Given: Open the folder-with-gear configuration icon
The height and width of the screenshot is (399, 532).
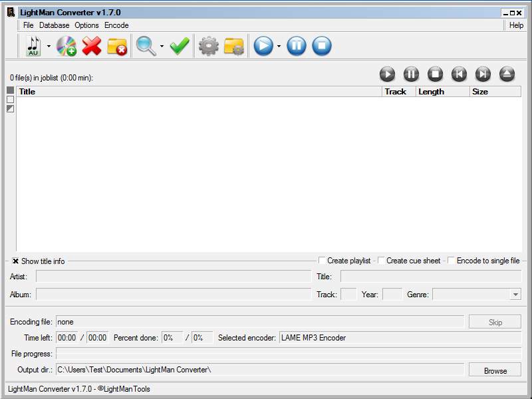Looking at the screenshot, I should (234, 47).
